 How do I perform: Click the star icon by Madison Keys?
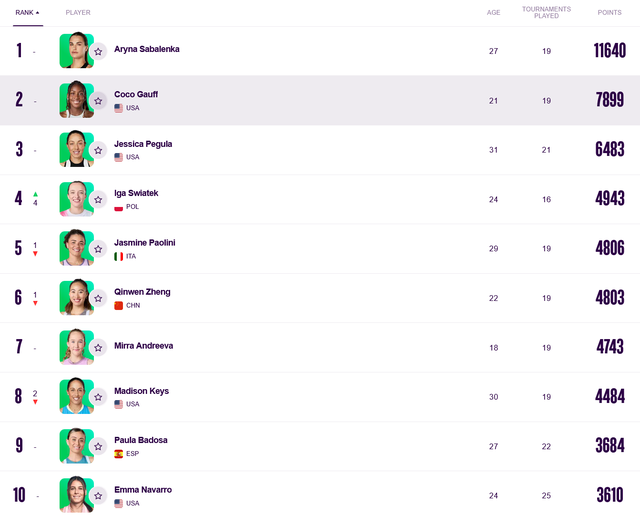pyautogui.click(x=98, y=397)
